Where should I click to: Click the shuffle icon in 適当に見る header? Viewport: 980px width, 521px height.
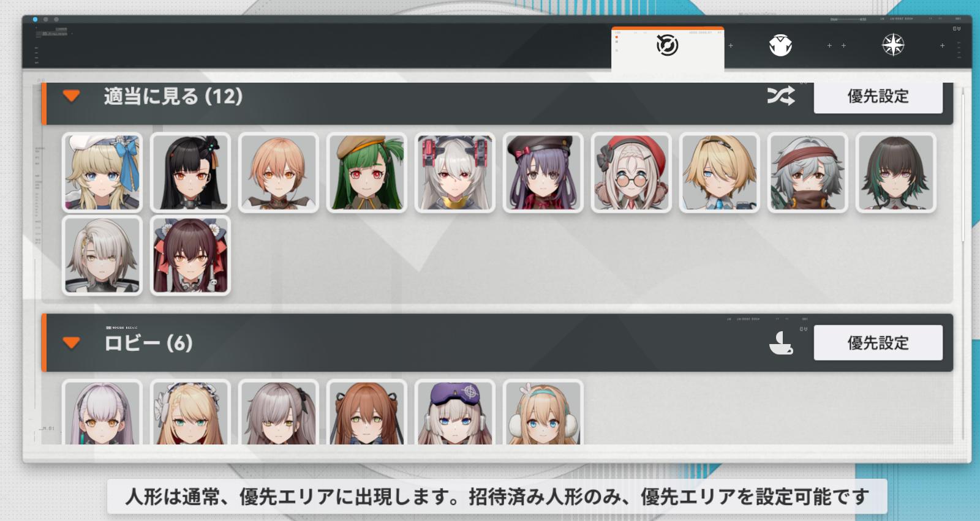click(x=781, y=96)
